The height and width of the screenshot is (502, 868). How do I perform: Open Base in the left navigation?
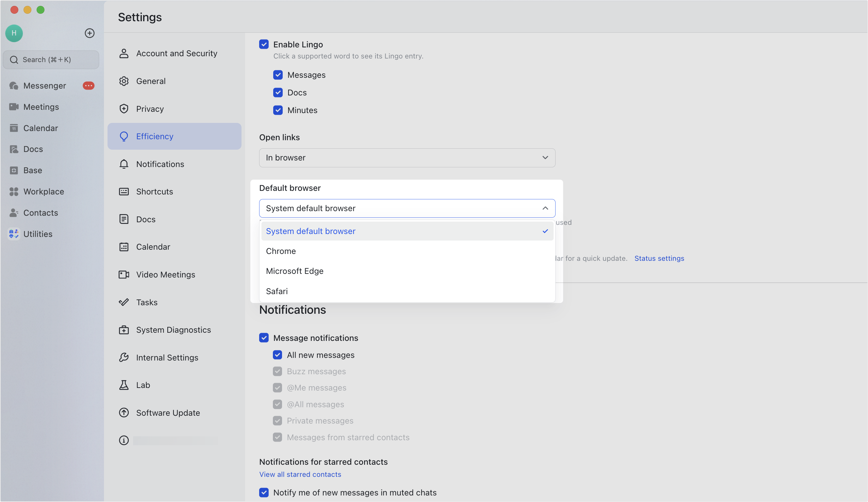tap(32, 170)
